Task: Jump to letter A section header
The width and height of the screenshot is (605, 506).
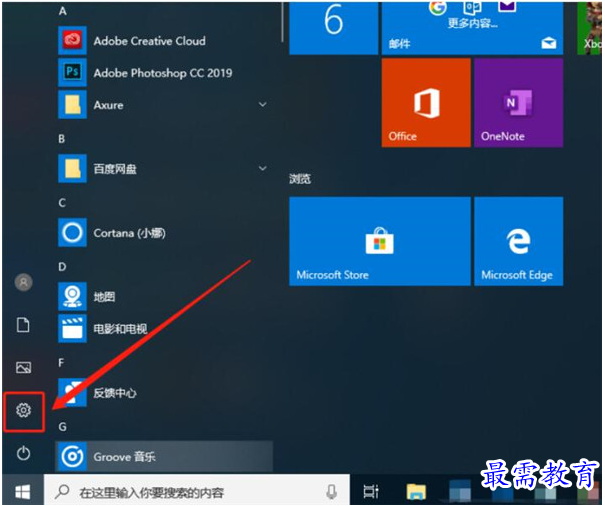Action: pos(63,11)
